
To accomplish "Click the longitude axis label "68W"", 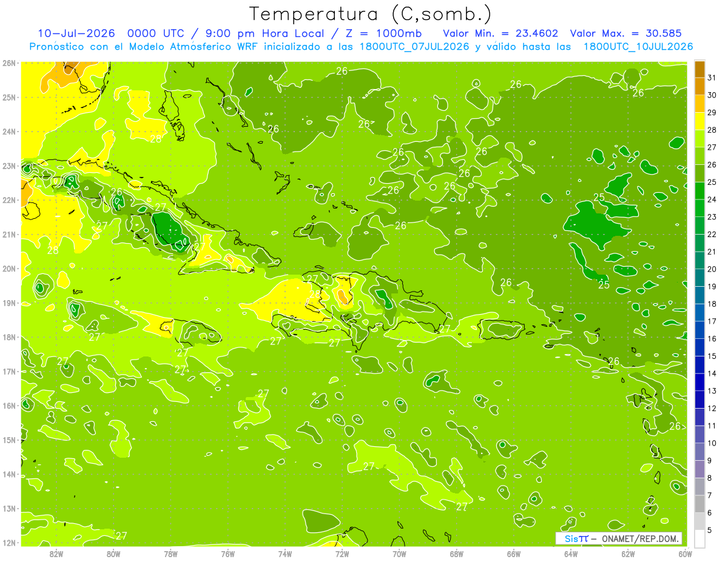I will click(456, 554).
